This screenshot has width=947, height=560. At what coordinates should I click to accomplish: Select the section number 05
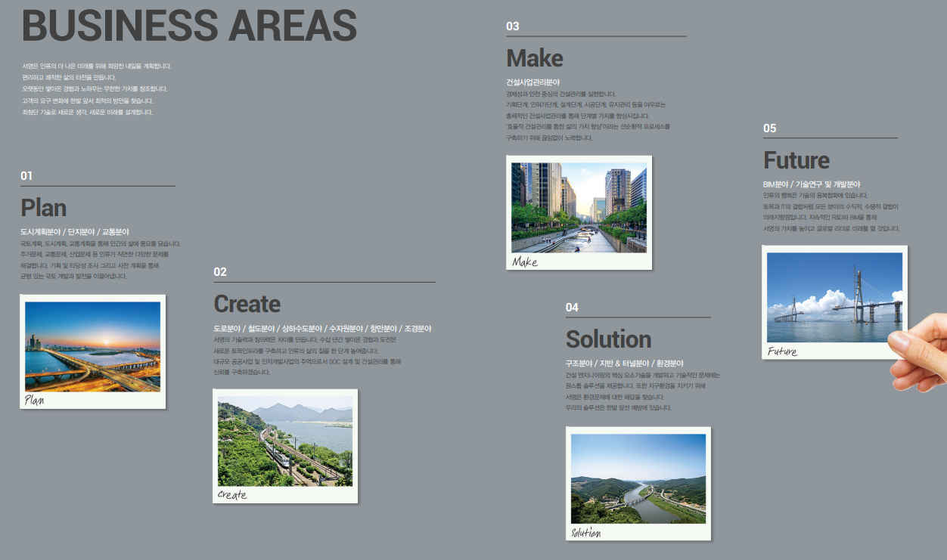click(x=769, y=128)
